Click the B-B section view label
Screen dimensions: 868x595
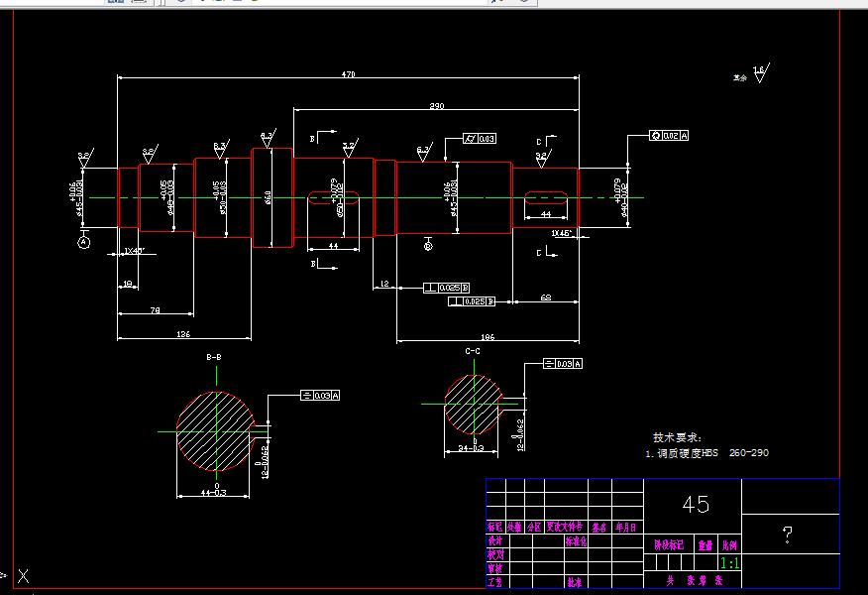pyautogui.click(x=214, y=357)
